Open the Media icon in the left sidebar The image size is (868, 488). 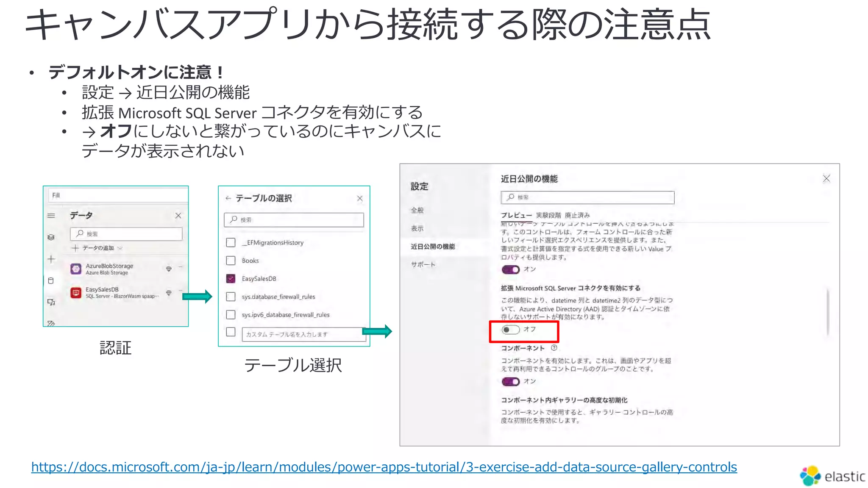click(x=51, y=302)
